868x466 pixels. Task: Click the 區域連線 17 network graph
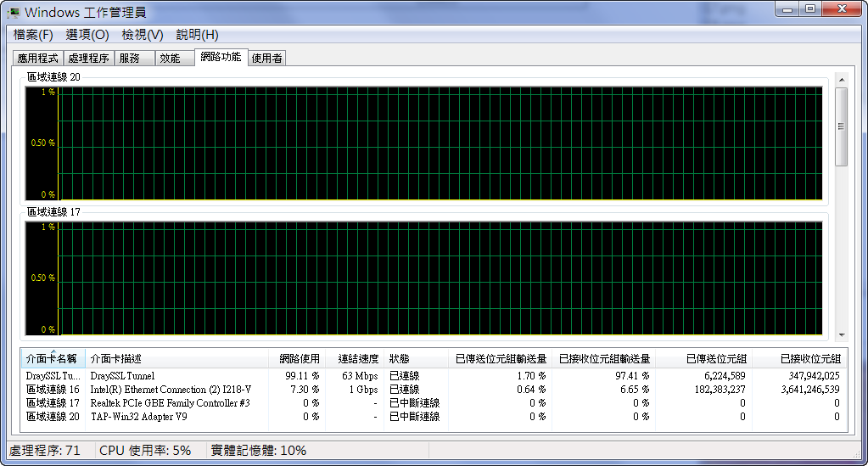coord(423,278)
